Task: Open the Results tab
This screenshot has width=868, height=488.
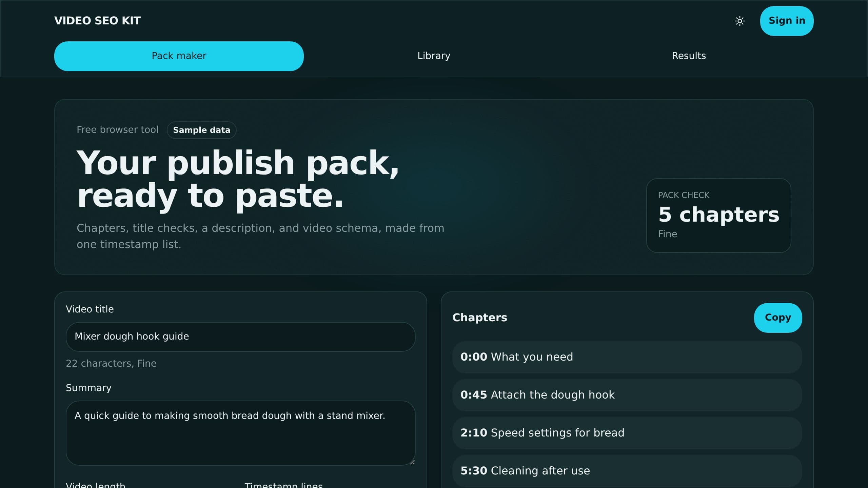Action: click(x=689, y=56)
